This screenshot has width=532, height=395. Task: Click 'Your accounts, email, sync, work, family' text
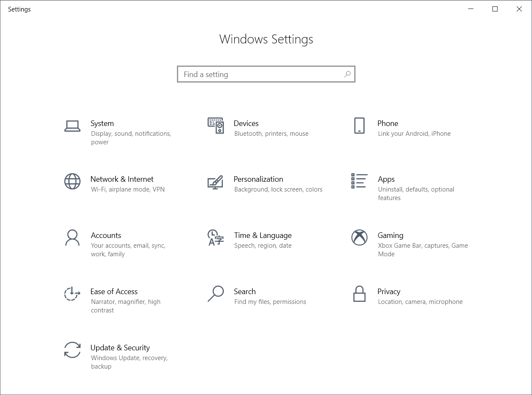point(128,250)
